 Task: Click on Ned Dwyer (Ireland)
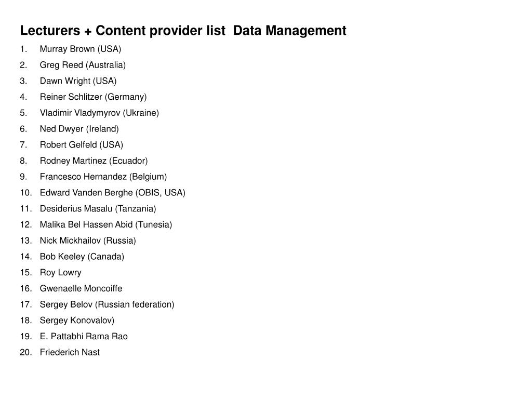point(79,129)
